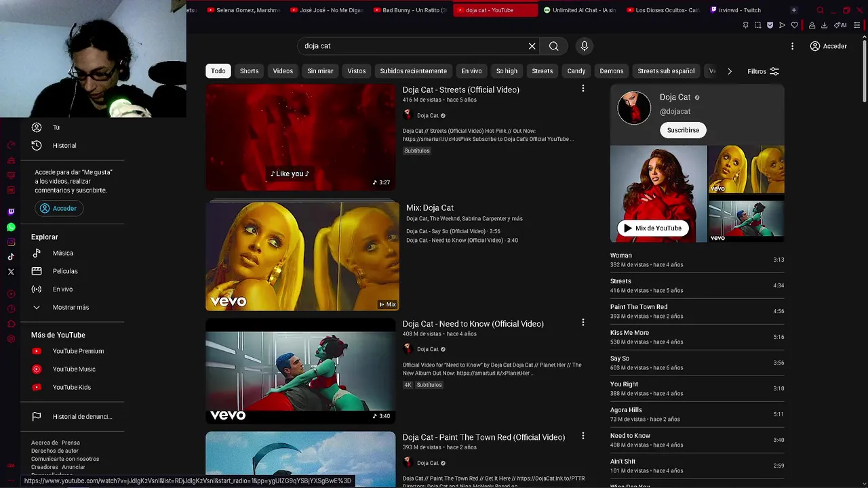Click the browser tab search magnifier icon

pyautogui.click(x=820, y=10)
